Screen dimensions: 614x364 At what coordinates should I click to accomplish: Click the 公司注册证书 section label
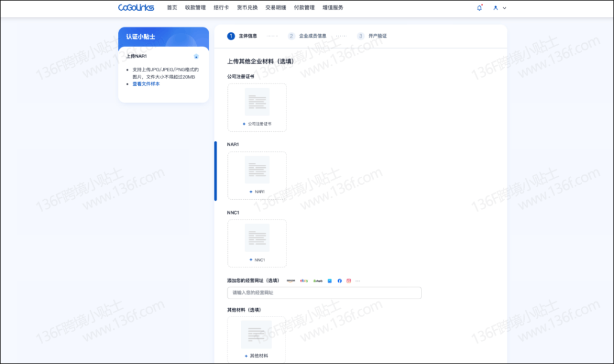click(x=241, y=76)
